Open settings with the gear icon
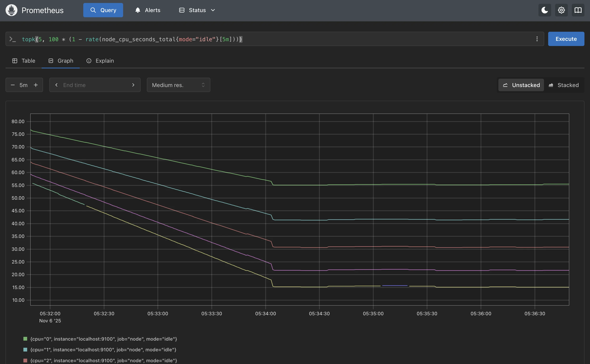 561,10
